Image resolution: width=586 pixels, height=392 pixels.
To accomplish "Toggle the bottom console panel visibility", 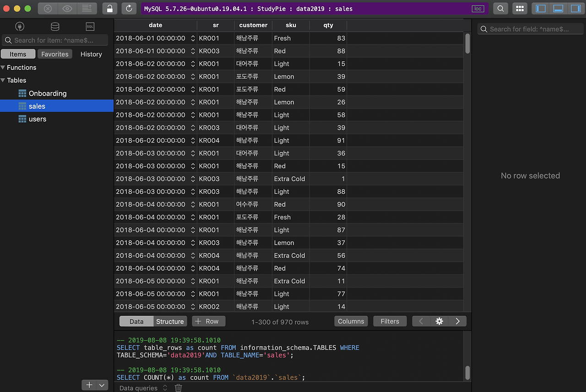I will point(558,9).
